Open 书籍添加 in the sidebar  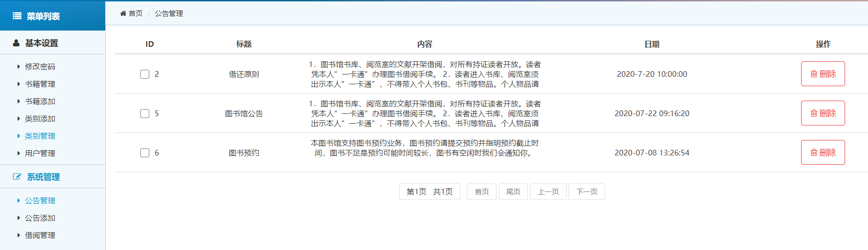click(40, 101)
